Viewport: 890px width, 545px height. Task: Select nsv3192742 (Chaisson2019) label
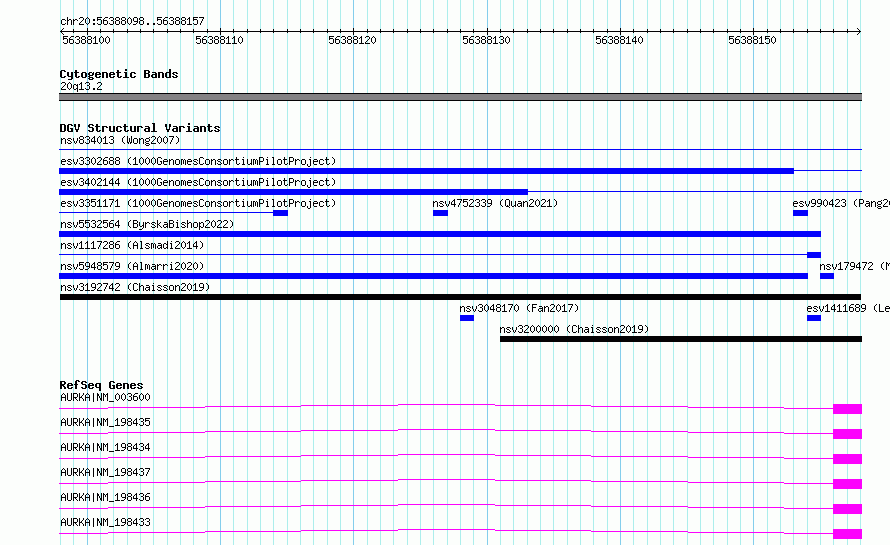pos(135,287)
